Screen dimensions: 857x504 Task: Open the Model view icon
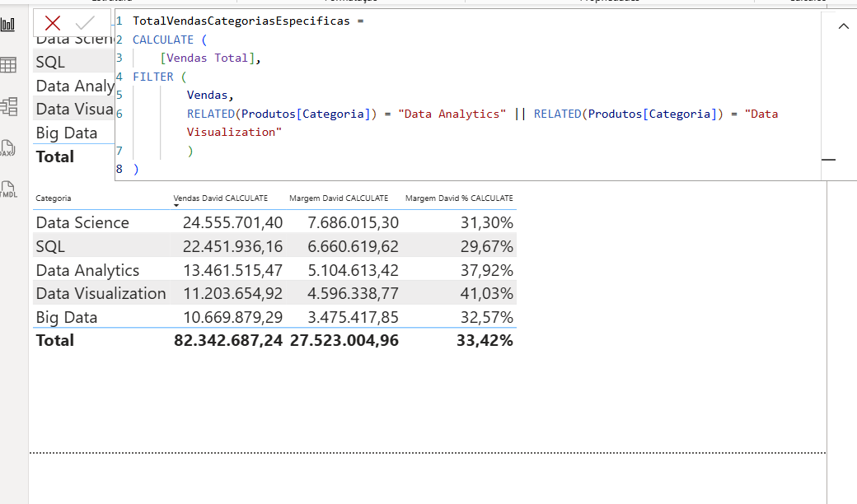(8, 106)
